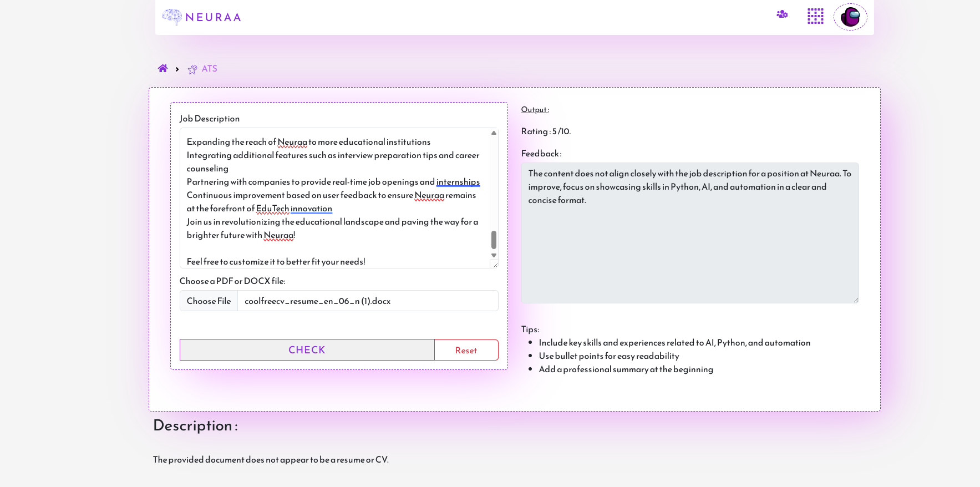Click the underlined word "innovation"

coord(311,209)
